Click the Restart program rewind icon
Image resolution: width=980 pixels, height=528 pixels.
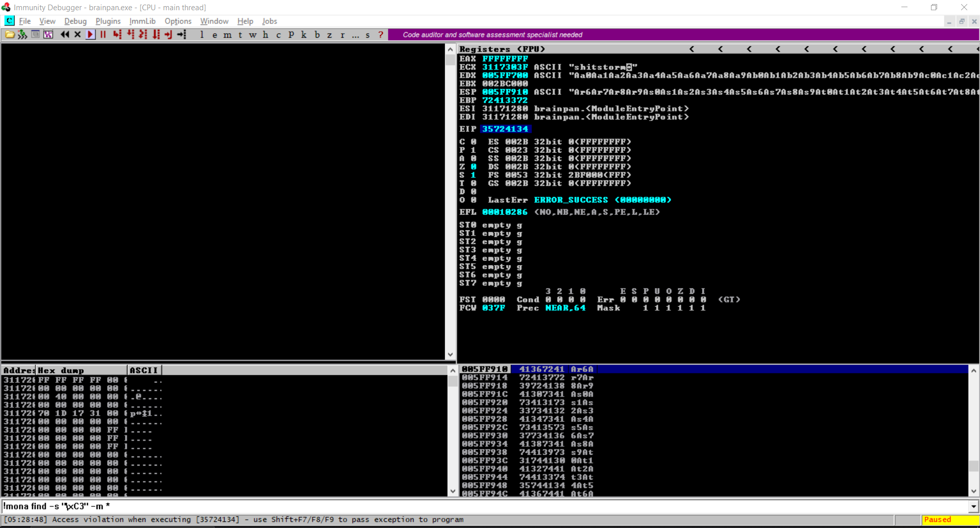65,35
